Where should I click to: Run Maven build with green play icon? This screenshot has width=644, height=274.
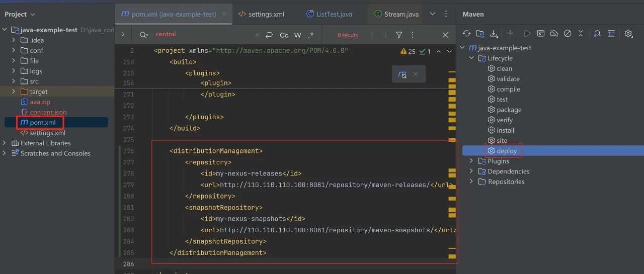pos(527,34)
